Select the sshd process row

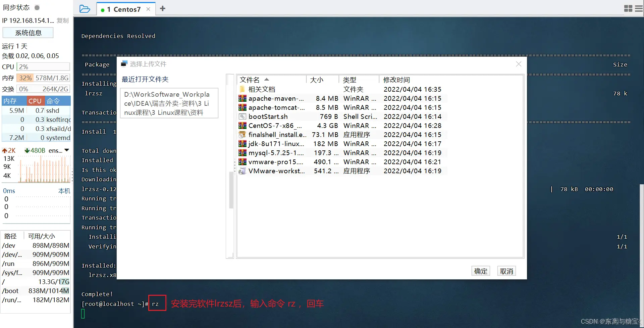click(36, 110)
